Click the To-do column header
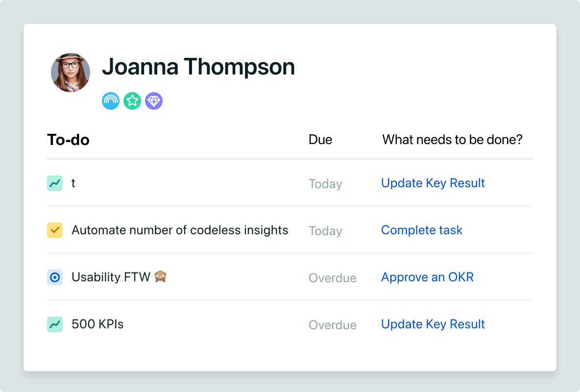The width and height of the screenshot is (580, 392). tap(68, 140)
